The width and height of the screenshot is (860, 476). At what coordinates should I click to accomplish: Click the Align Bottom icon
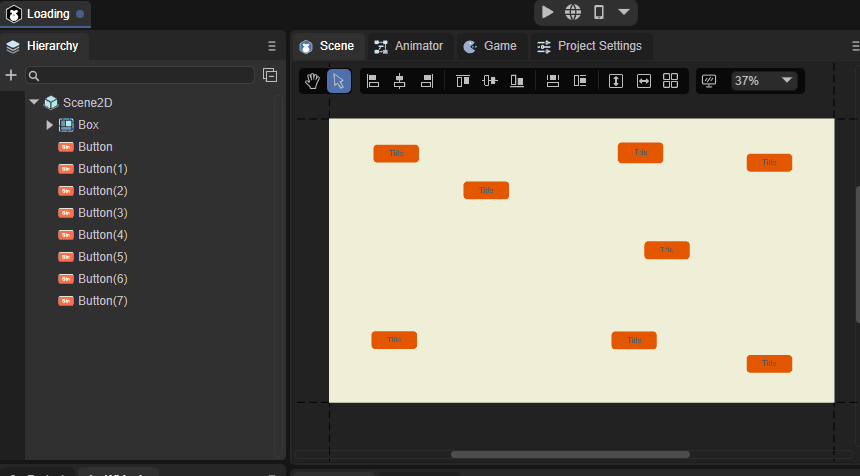[516, 81]
